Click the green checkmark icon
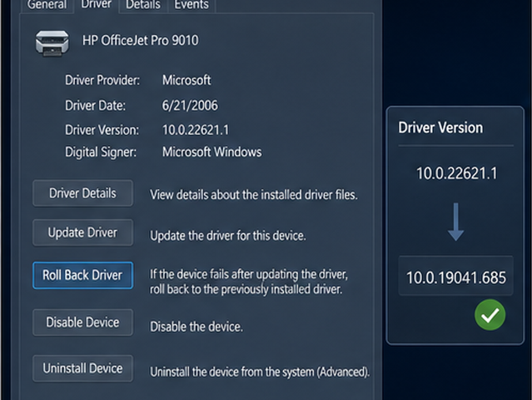This screenshot has height=400, width=532. [x=490, y=315]
